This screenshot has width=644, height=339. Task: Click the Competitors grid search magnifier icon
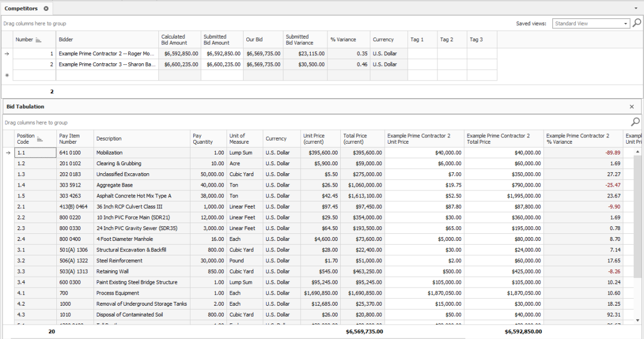[636, 23]
